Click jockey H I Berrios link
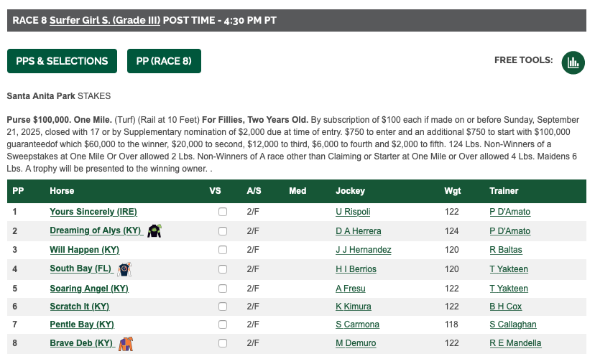Viewport: 595px width, 364px height. click(356, 269)
